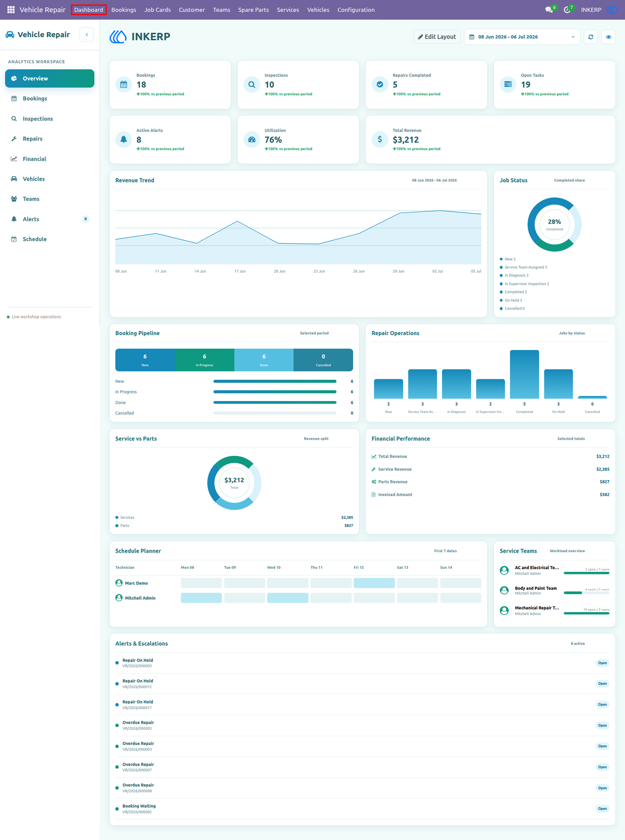Screen dimensions: 625x840
Task: Click Open badge for Booking Waiting alert
Action: click(603, 808)
